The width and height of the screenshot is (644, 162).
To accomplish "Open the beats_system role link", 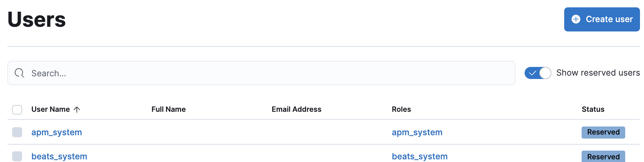I will point(420,156).
